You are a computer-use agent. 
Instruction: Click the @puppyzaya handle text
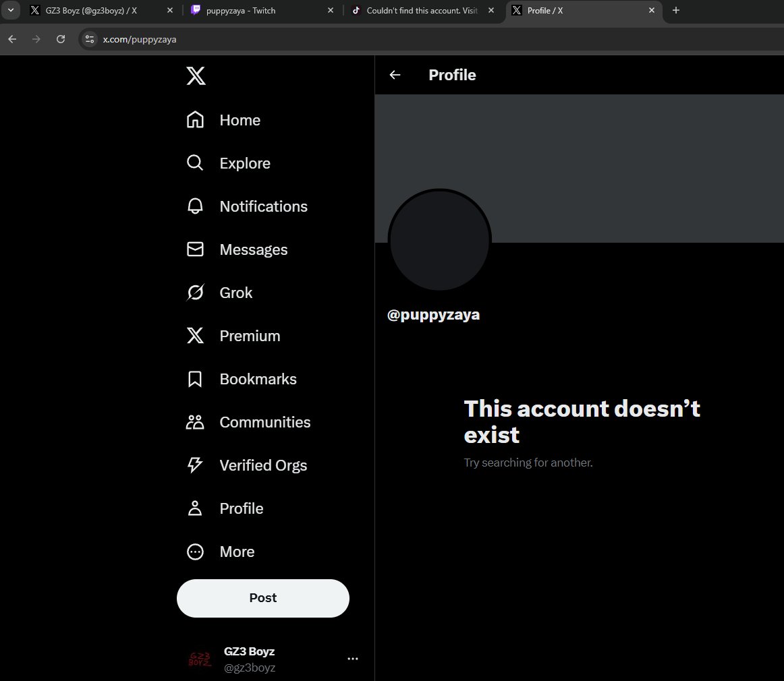[x=433, y=315]
